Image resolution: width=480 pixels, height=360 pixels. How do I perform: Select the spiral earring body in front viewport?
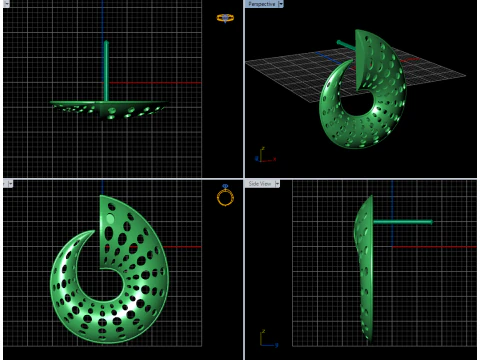[x=109, y=269]
